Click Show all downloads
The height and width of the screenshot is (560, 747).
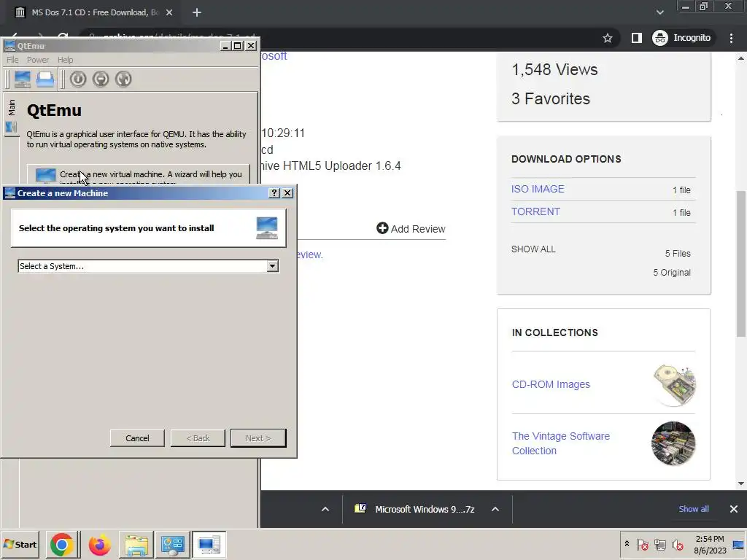pos(694,509)
